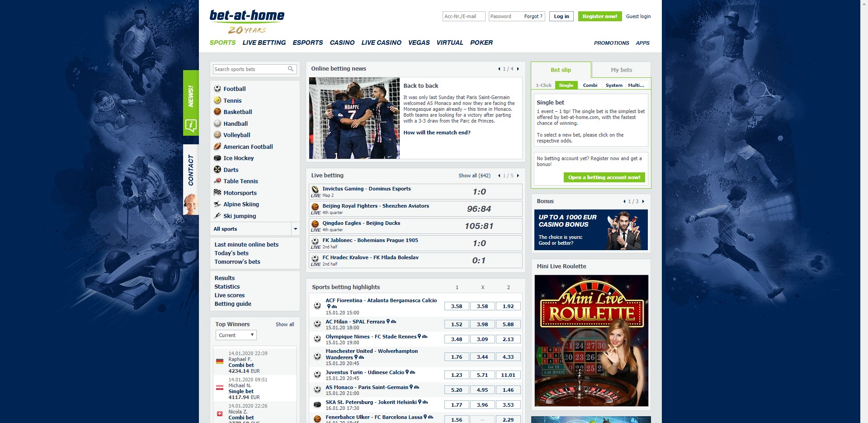This screenshot has height=423, width=868.
Task: Click the Alpine Skiing icon
Action: point(217,204)
